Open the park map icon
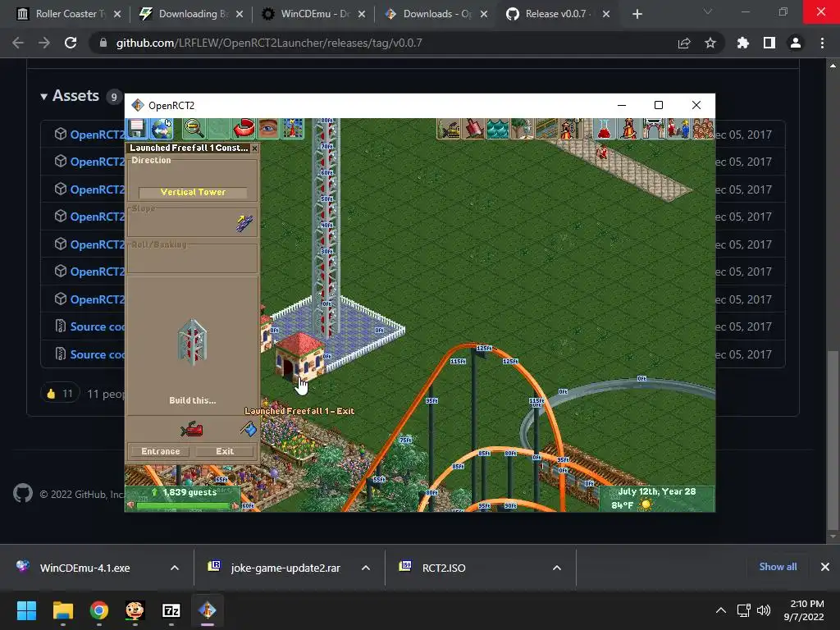Viewport: 840px width, 630px height. click(x=293, y=129)
